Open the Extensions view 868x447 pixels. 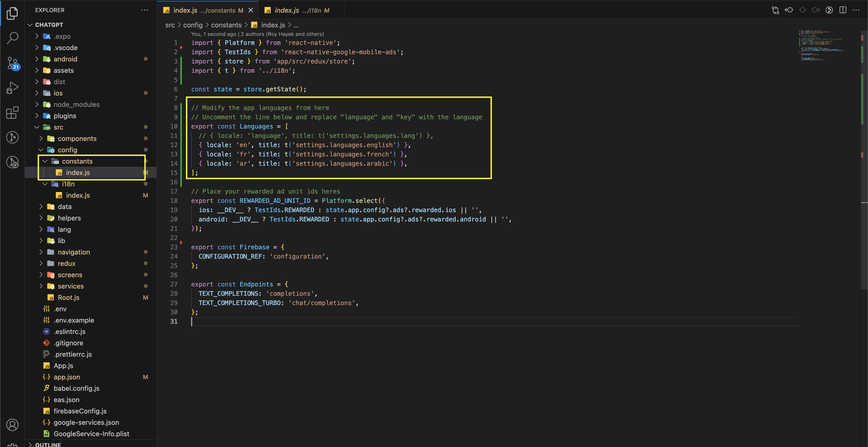coord(12,113)
